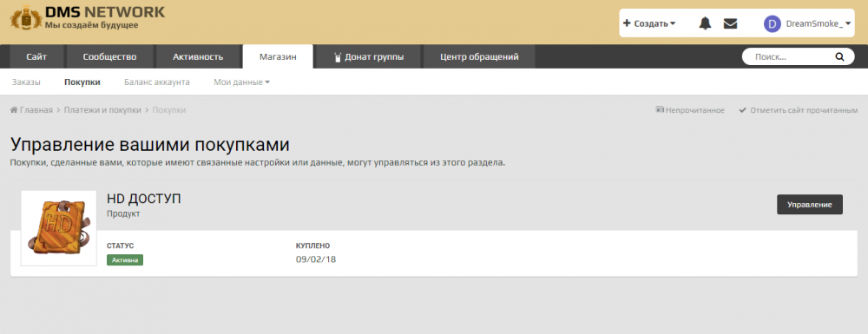Select the Магазин tab
This screenshot has height=334, width=868.
pos(278,56)
